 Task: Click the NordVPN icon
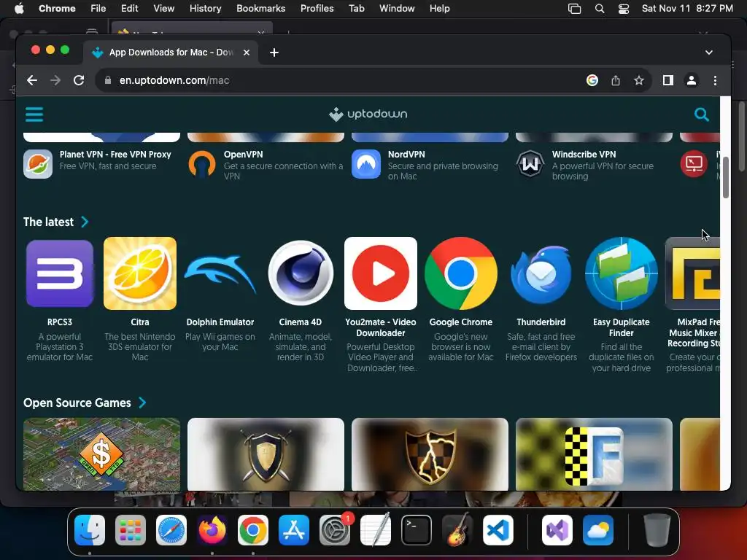pos(366,164)
